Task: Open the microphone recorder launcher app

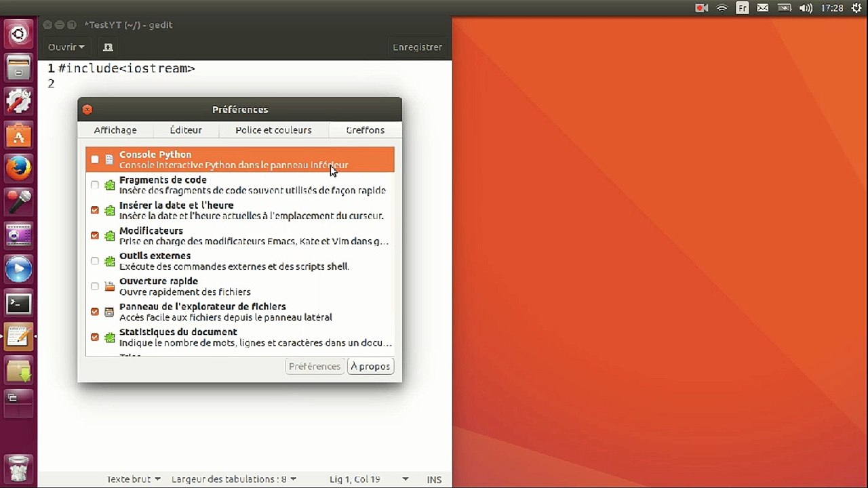Action: click(x=18, y=202)
